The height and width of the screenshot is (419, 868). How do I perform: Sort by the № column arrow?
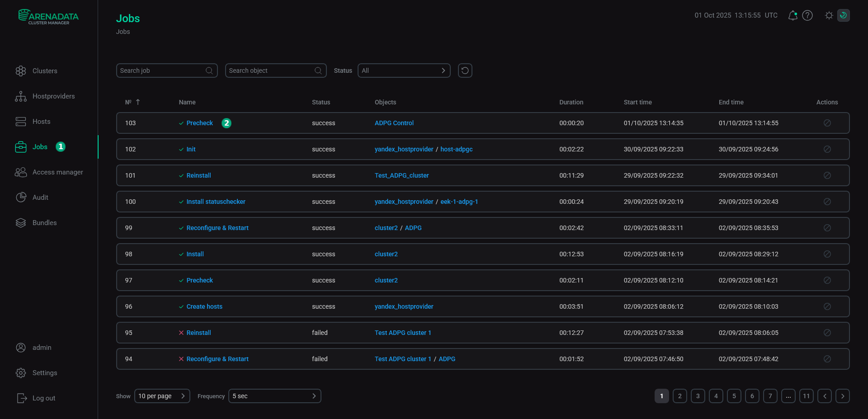pos(138,102)
